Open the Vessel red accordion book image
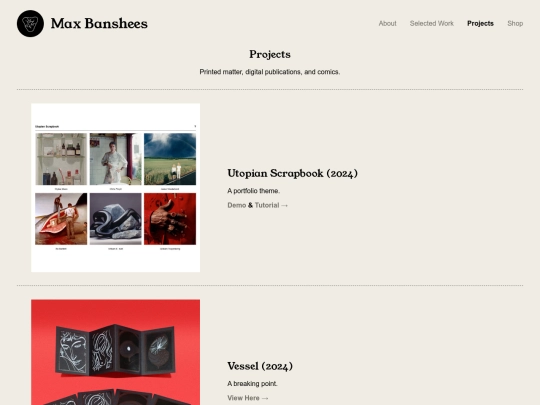The height and width of the screenshot is (405, 540). tap(116, 352)
